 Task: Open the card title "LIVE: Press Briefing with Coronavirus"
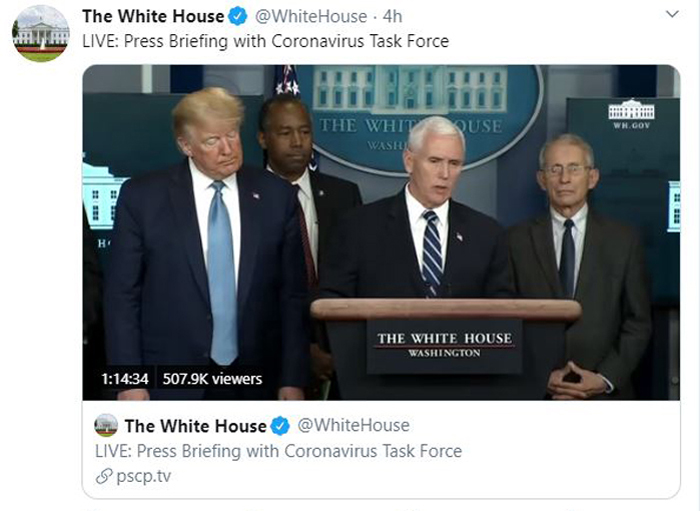point(279,451)
